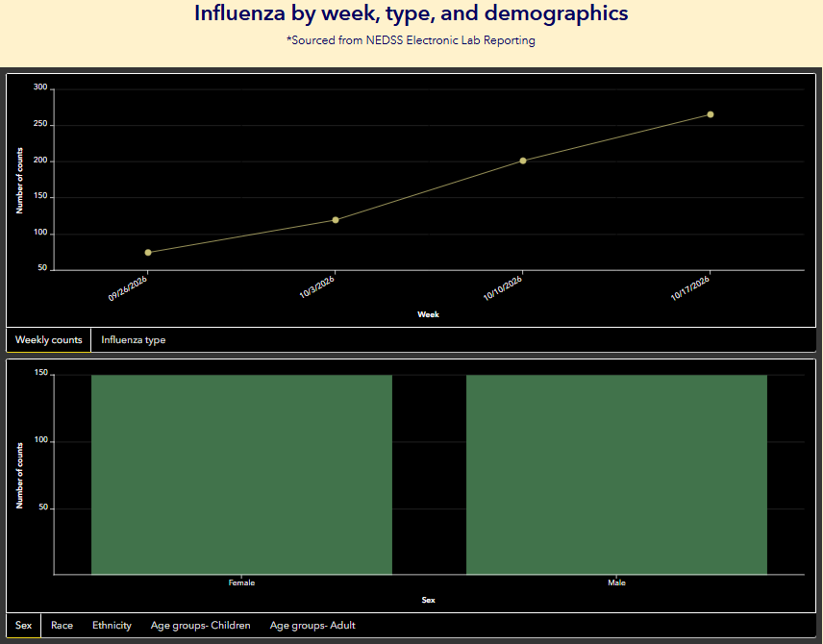Click the 10/17/2026 week axis label

click(x=690, y=288)
